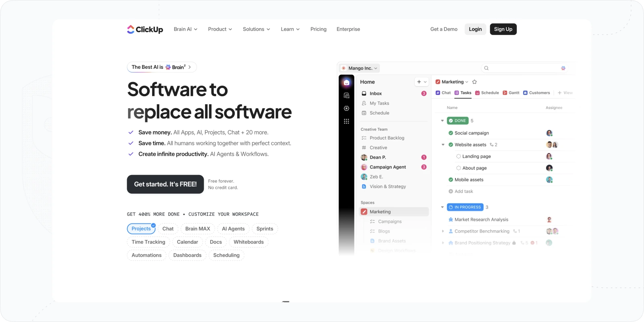Select the Time Tracking feature chip
Screen dimensions: 644x322
coord(149,242)
